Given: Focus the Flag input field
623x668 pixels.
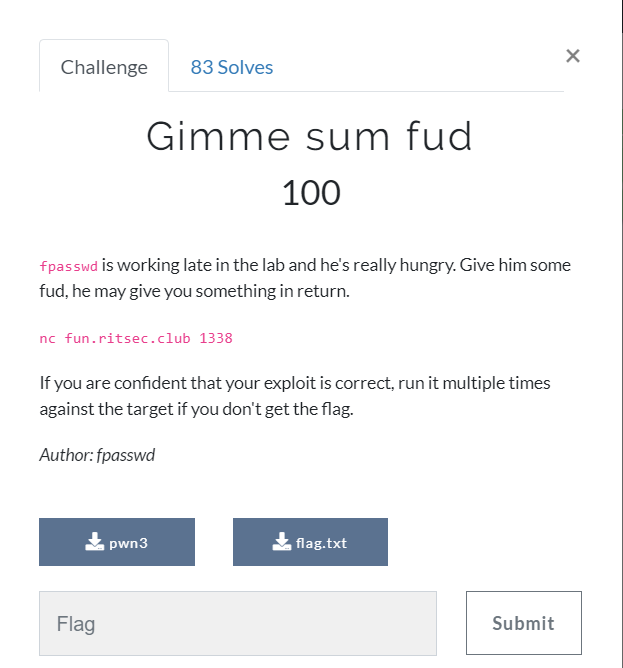Looking at the screenshot, I should (238, 623).
